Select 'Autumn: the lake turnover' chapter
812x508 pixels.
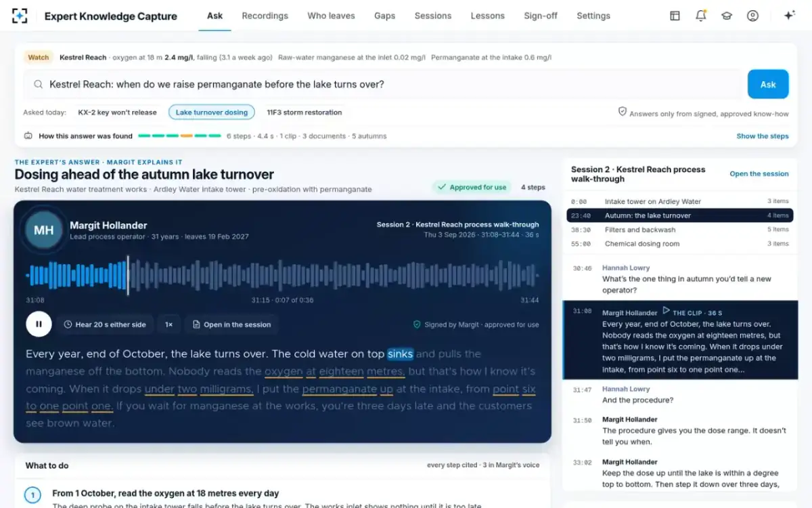pos(679,215)
